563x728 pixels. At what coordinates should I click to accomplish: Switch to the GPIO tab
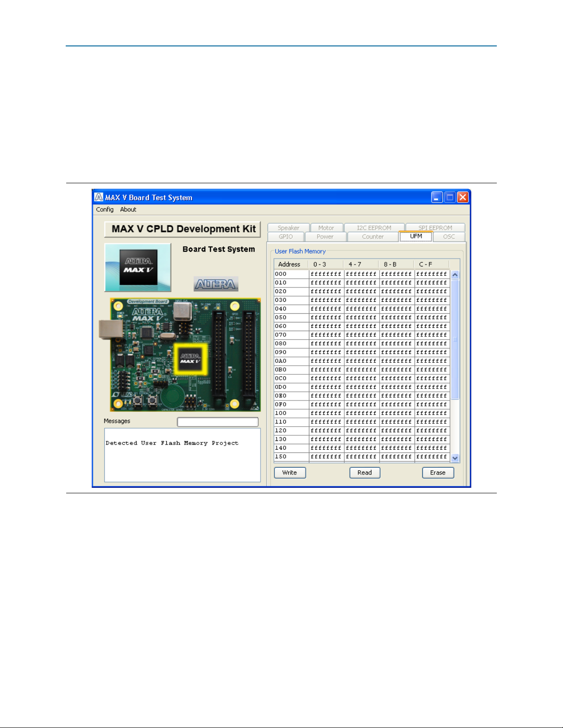pos(286,237)
